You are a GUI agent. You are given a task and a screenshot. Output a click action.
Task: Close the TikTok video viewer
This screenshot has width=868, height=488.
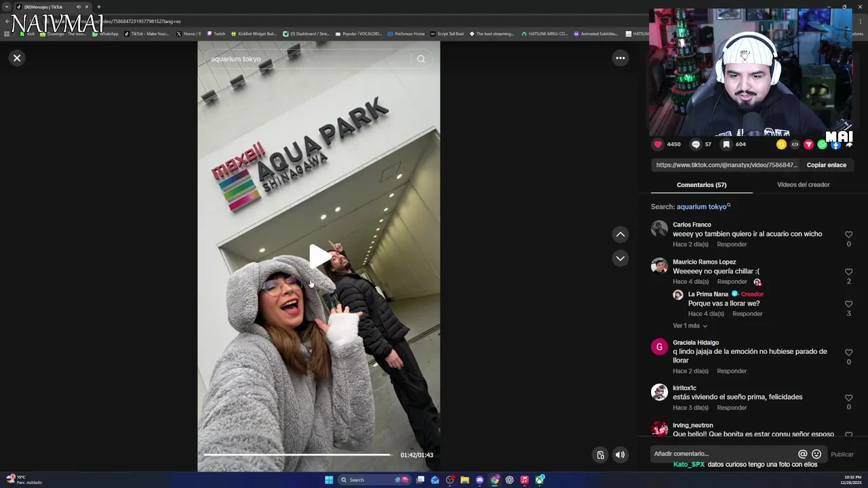pyautogui.click(x=17, y=58)
